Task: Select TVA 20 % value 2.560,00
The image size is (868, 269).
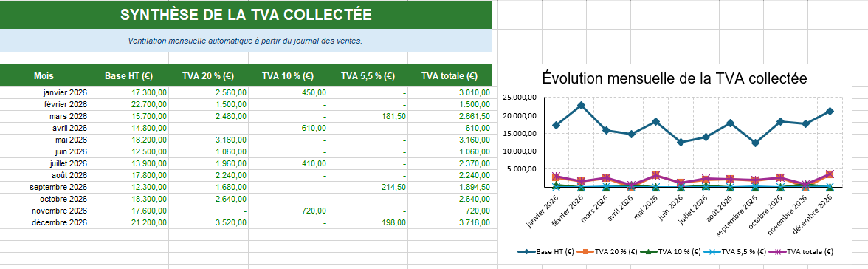Action: pyautogui.click(x=208, y=92)
